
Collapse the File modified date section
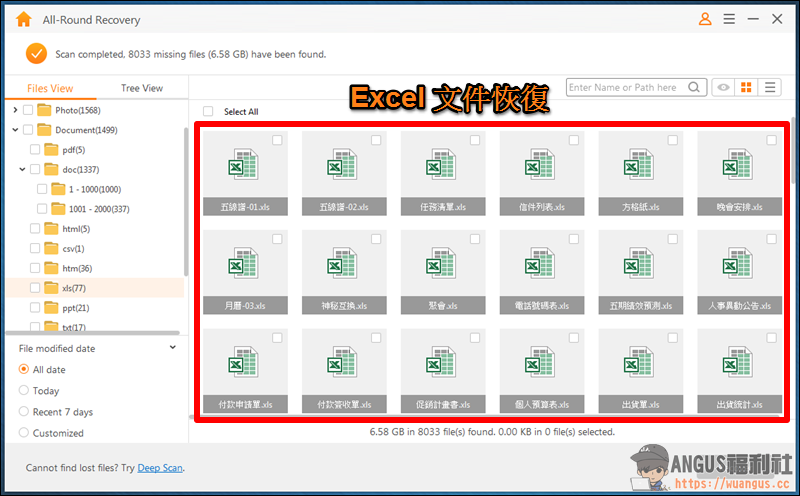tap(172, 348)
